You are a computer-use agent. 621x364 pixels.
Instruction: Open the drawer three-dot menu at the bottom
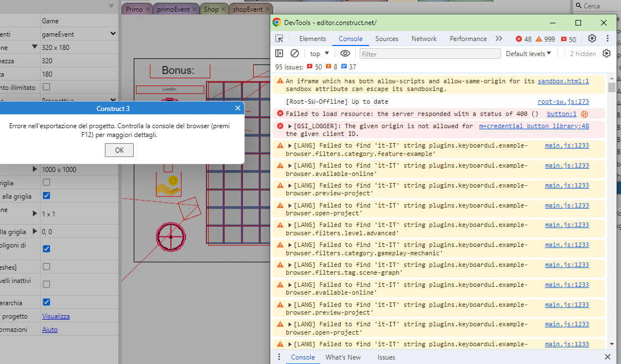[x=279, y=357]
